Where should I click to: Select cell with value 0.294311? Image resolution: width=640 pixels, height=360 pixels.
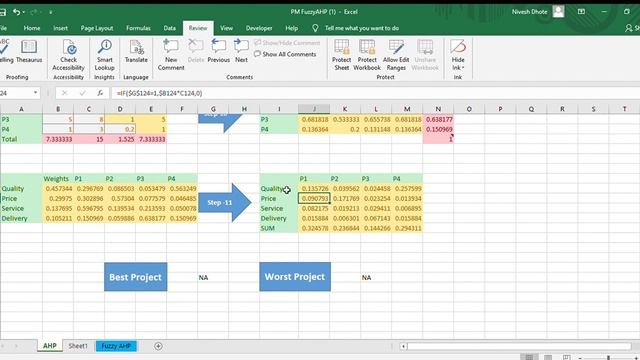click(407, 228)
